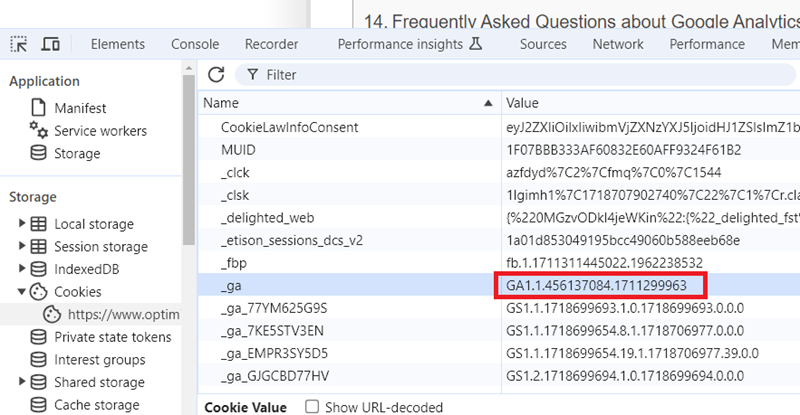
Task: Click the sidebar scrollbar up arrow
Action: [189, 68]
